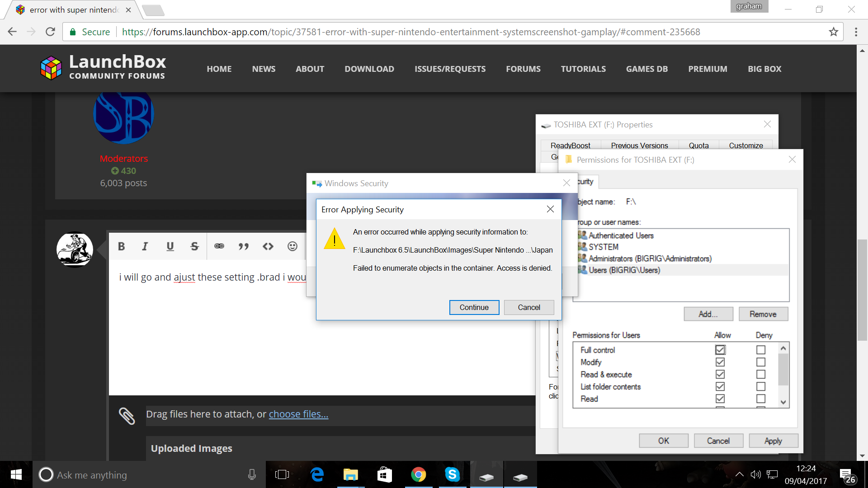The height and width of the screenshot is (488, 868).
Task: Check List folder contents Deny checkbox
Action: (761, 386)
